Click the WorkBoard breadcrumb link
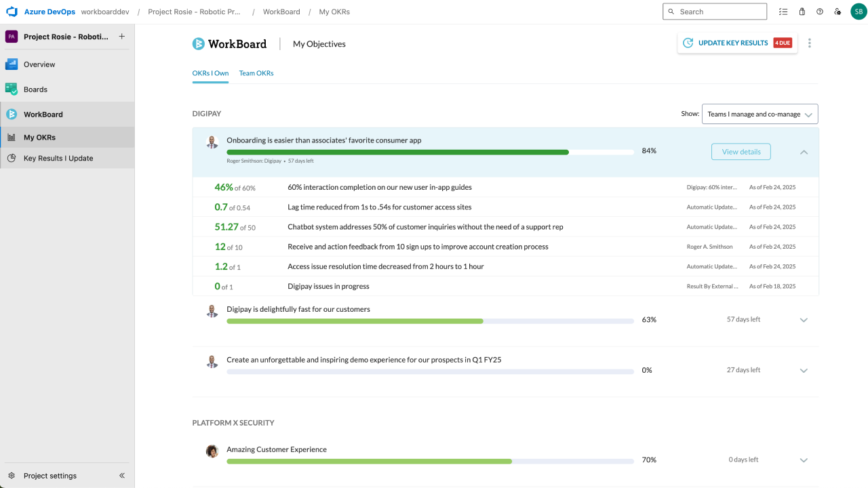868x488 pixels. coord(281,12)
